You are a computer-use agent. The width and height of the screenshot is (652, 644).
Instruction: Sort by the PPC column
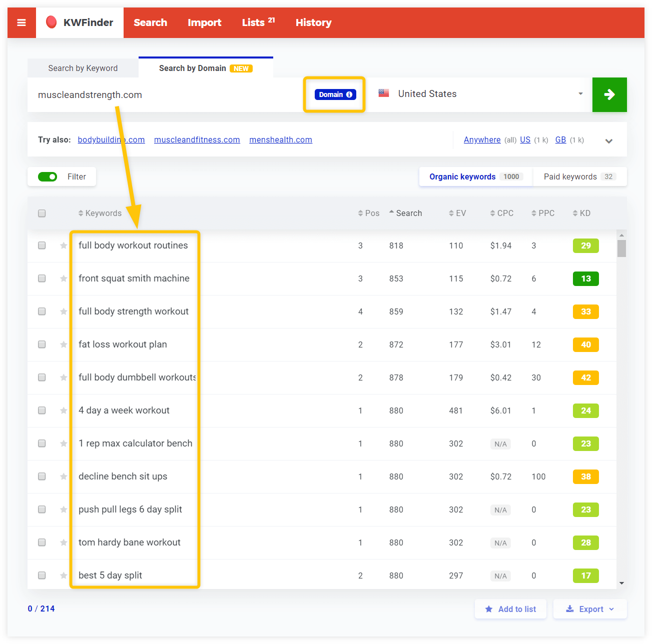pos(543,213)
